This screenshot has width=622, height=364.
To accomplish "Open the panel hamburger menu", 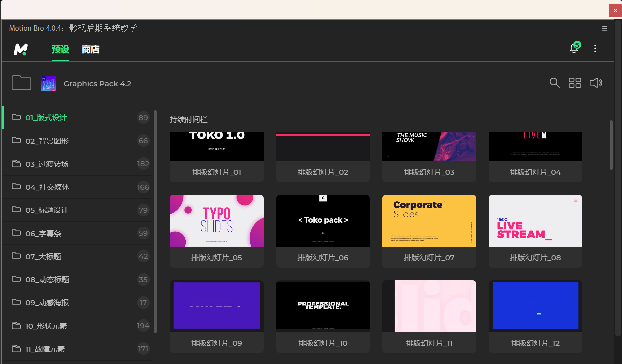I will coord(605,28).
